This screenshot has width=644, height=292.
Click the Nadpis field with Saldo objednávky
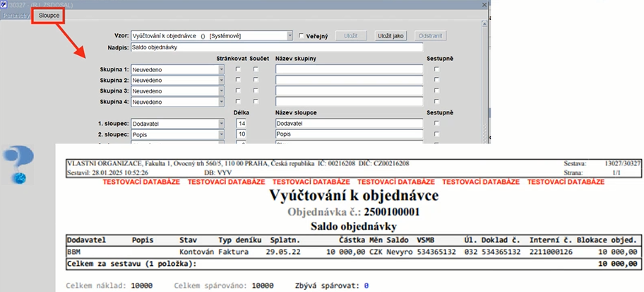coord(277,47)
